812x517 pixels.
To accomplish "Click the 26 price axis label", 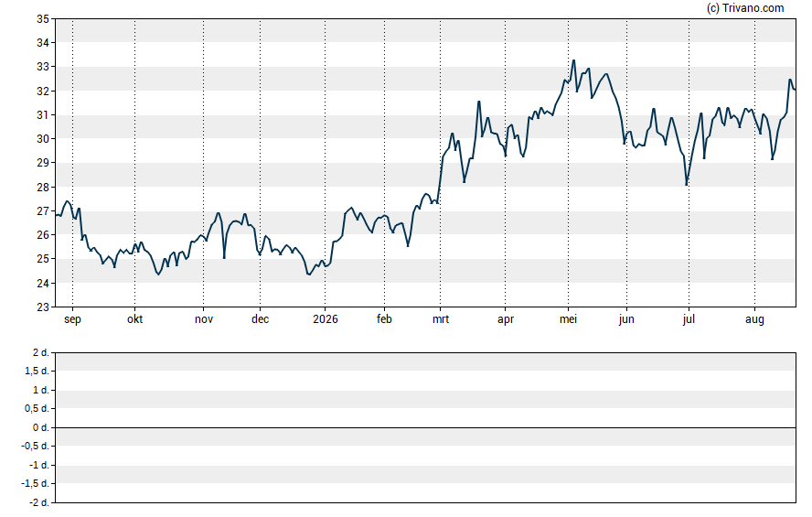I will coord(42,234).
